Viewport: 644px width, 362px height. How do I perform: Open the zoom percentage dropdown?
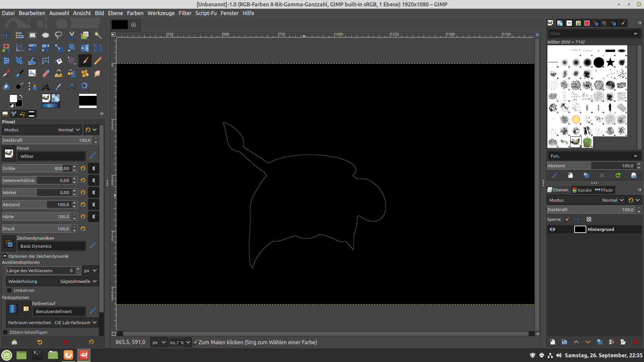pos(188,342)
